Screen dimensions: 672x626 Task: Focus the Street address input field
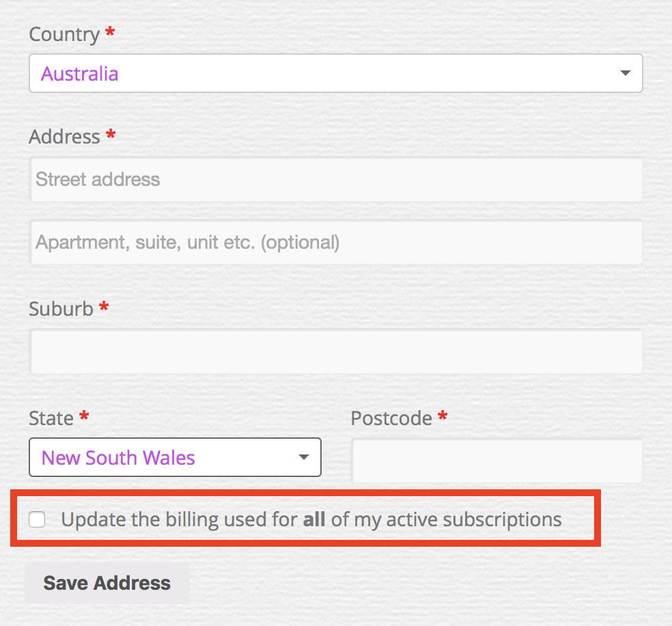[335, 179]
